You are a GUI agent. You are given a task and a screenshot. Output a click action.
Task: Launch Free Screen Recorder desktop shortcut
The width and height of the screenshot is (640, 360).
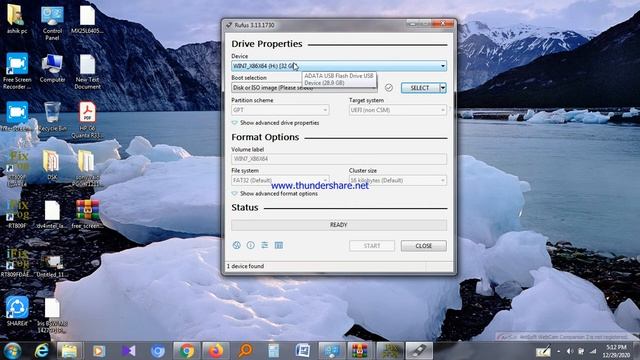pyautogui.click(x=17, y=71)
